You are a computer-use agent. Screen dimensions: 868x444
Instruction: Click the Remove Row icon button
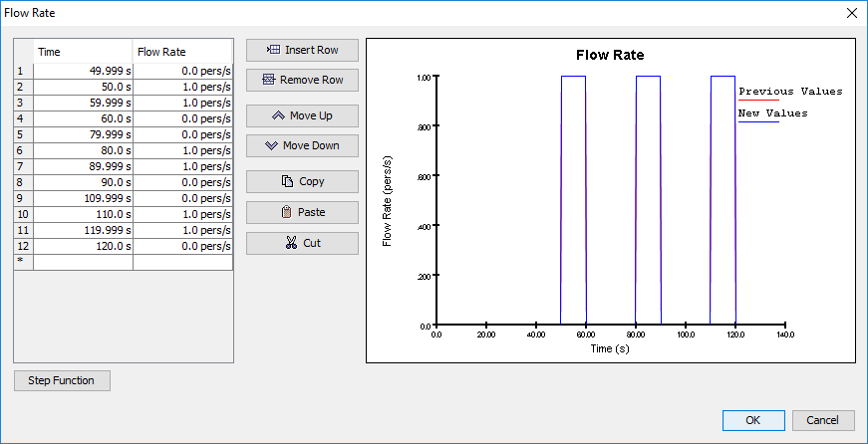302,80
